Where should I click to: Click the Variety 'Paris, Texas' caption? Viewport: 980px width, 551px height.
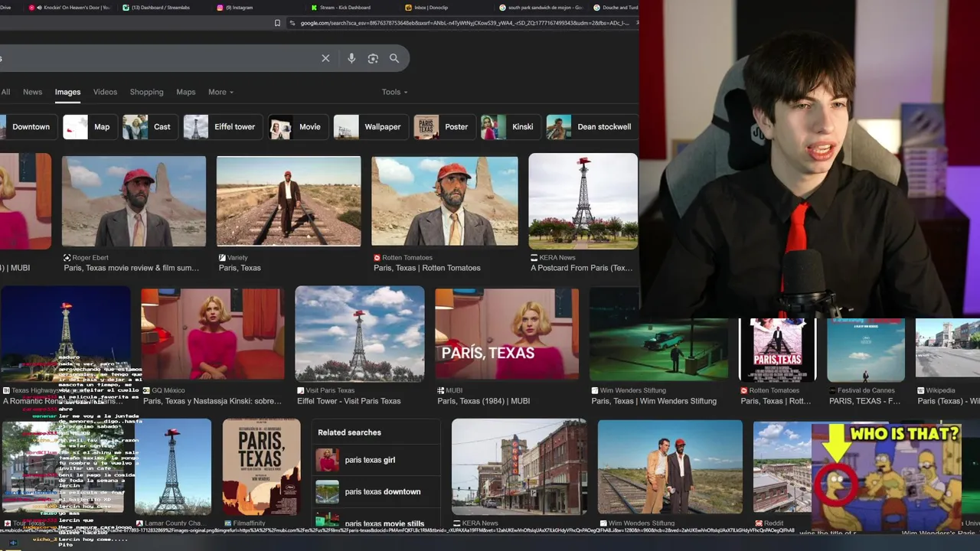(240, 268)
